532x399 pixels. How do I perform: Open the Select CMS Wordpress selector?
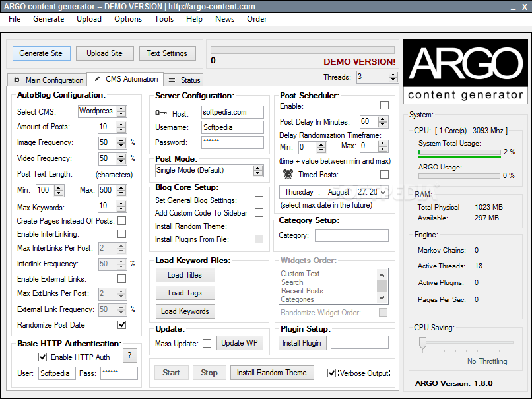coord(102,111)
